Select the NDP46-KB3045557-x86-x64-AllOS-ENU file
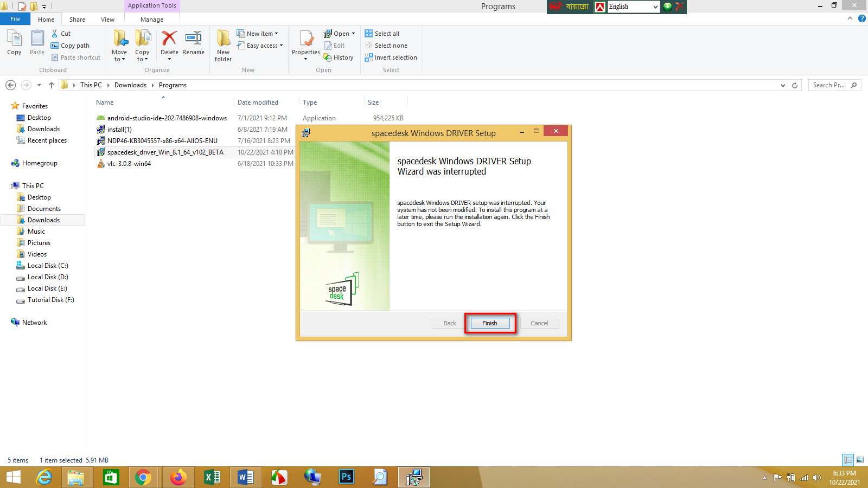This screenshot has width=868, height=488. click(x=162, y=141)
